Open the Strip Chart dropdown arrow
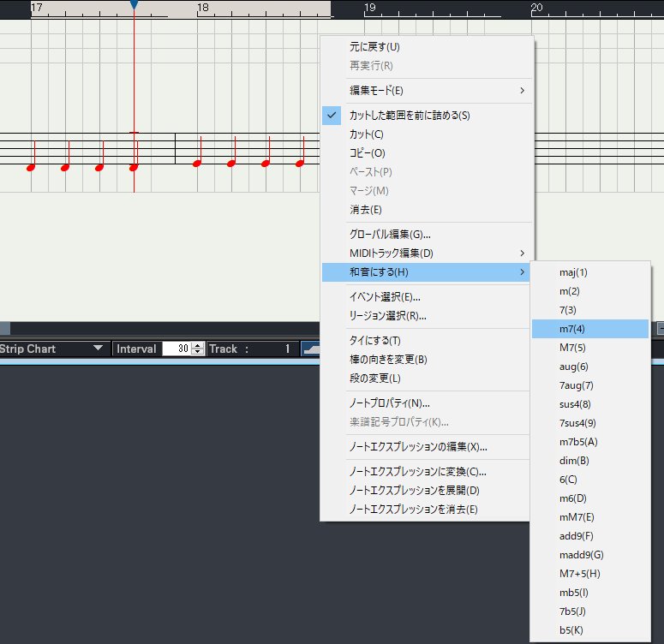The height and width of the screenshot is (644, 664). tap(98, 349)
